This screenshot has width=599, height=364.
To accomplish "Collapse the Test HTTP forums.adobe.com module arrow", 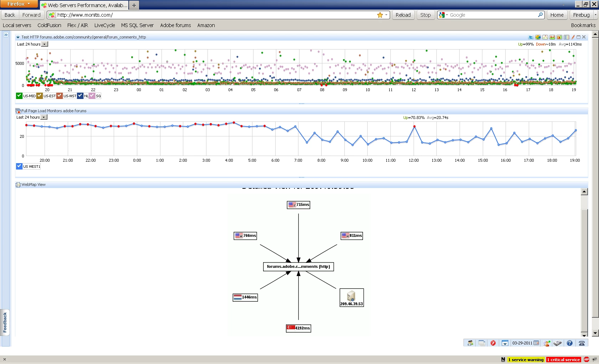I will (18, 37).
